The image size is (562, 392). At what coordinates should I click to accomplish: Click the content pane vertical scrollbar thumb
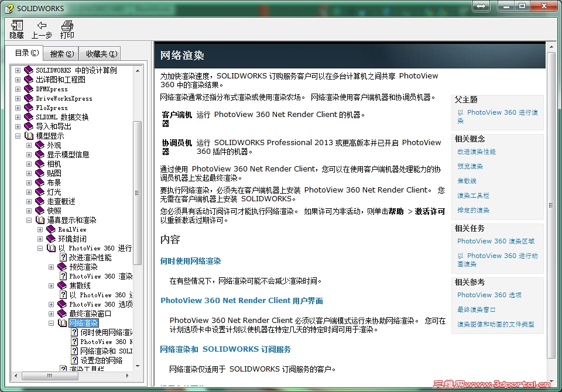coord(551,205)
